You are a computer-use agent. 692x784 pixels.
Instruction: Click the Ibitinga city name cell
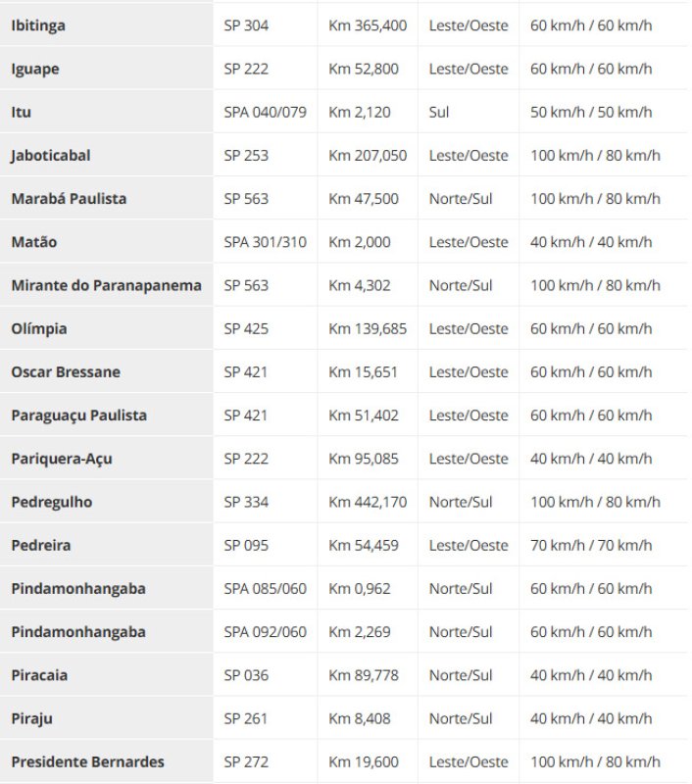[38, 25]
